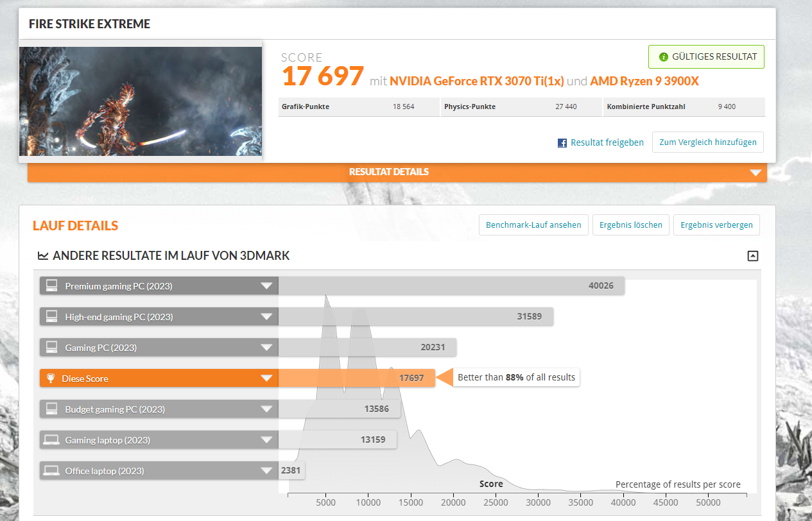This screenshot has height=521, width=812.
Task: Click the 13159 score bar value
Action: [x=373, y=440]
